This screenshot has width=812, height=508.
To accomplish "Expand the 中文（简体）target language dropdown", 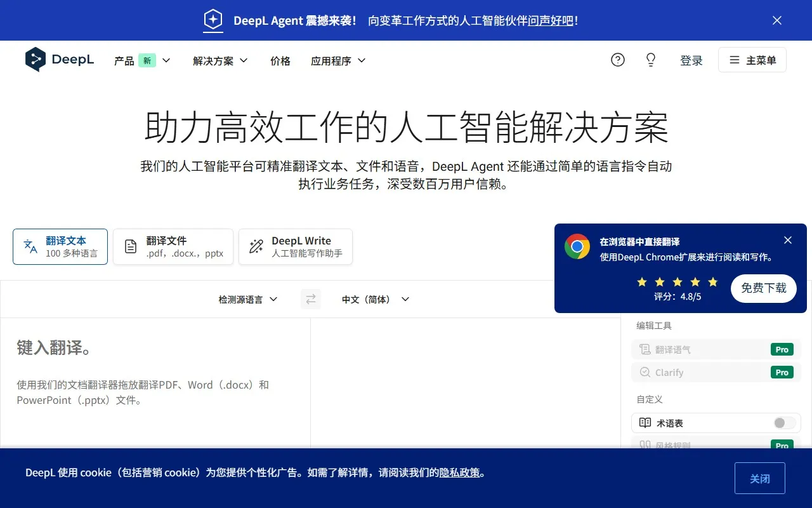I will point(375,299).
